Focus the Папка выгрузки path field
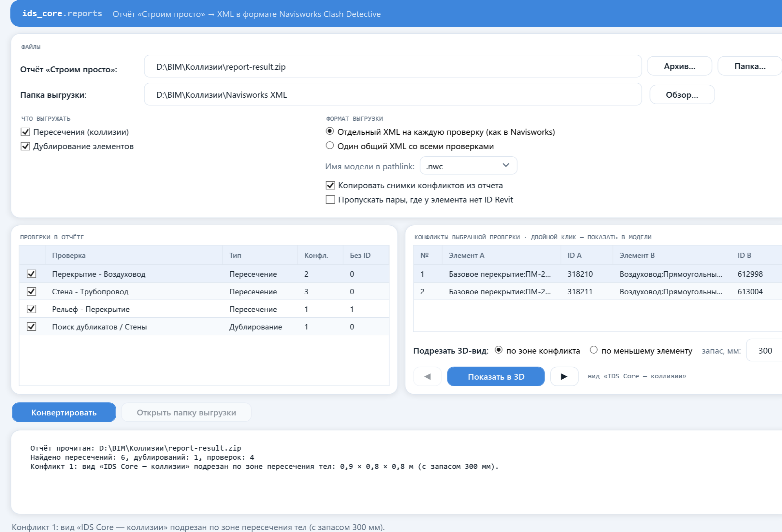This screenshot has height=532, width=782. [393, 94]
